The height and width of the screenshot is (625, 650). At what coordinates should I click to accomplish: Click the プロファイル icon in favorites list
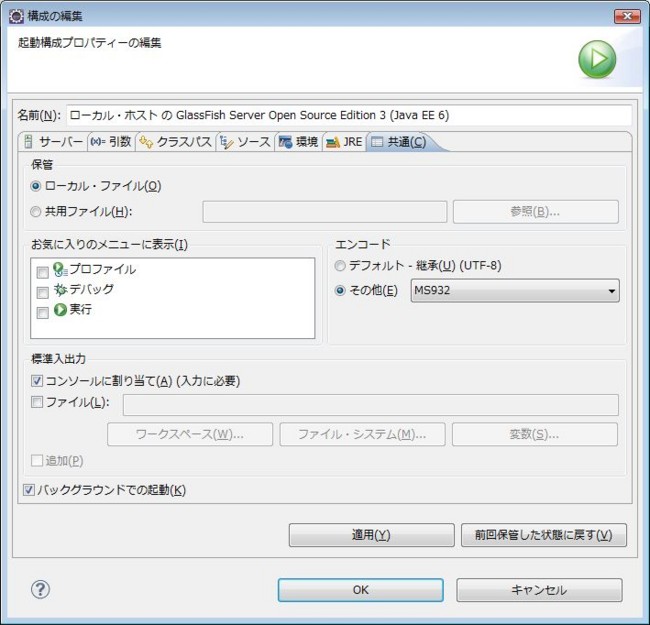coord(60,269)
